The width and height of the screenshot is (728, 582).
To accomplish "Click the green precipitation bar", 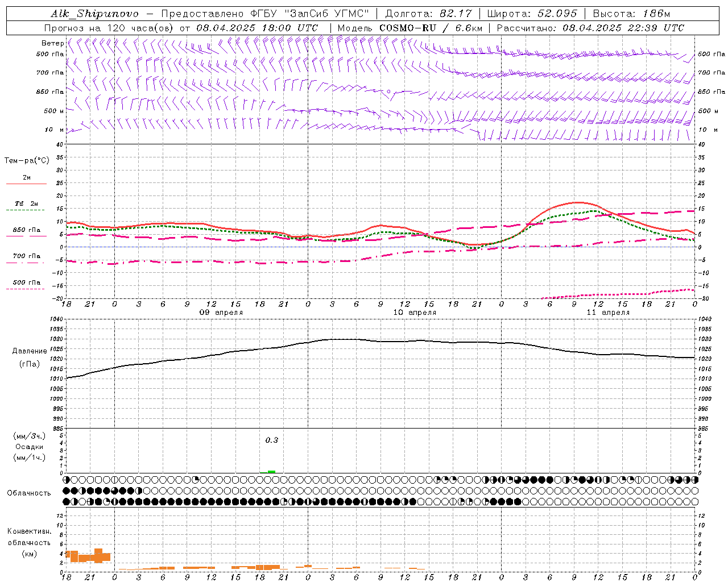I will click(271, 471).
